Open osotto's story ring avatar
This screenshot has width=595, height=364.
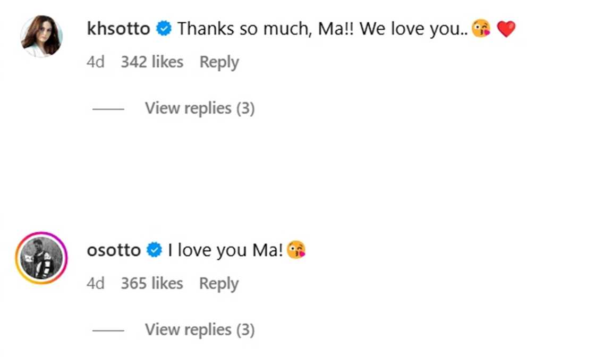(41, 258)
